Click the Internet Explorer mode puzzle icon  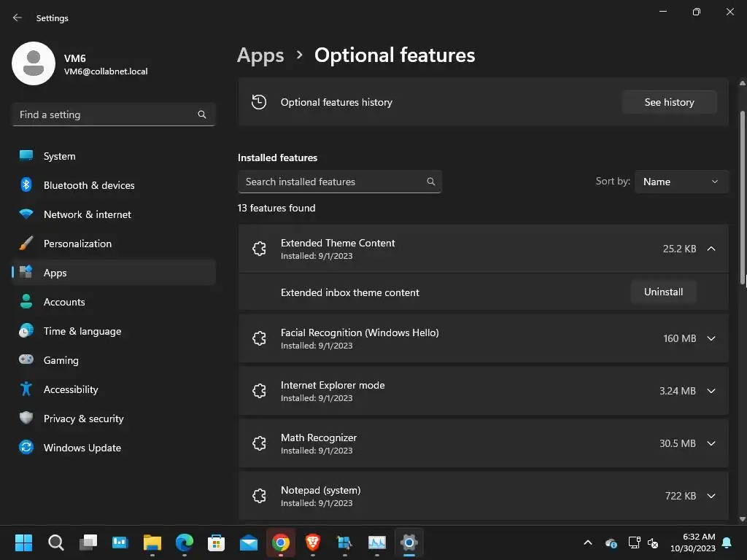pyautogui.click(x=259, y=391)
